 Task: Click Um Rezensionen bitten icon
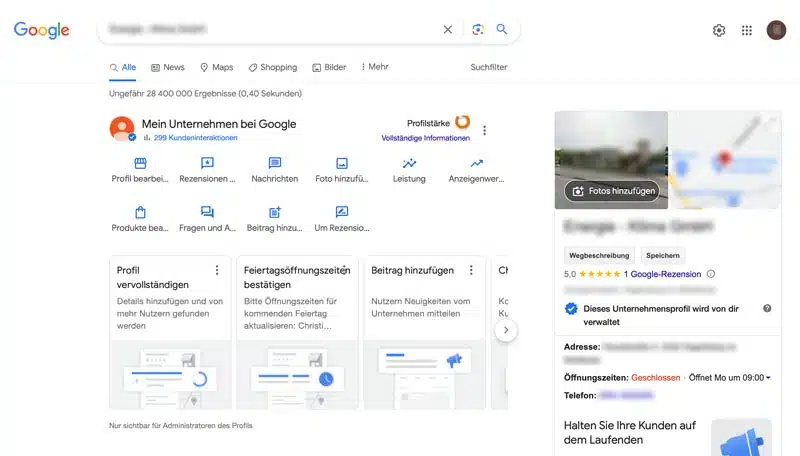point(342,212)
